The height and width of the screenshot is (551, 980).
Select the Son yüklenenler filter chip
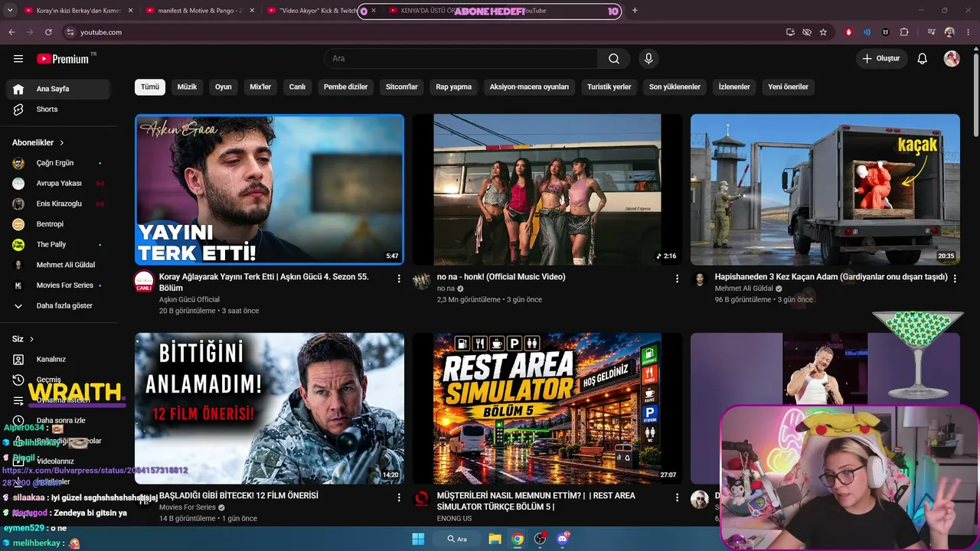(x=675, y=87)
